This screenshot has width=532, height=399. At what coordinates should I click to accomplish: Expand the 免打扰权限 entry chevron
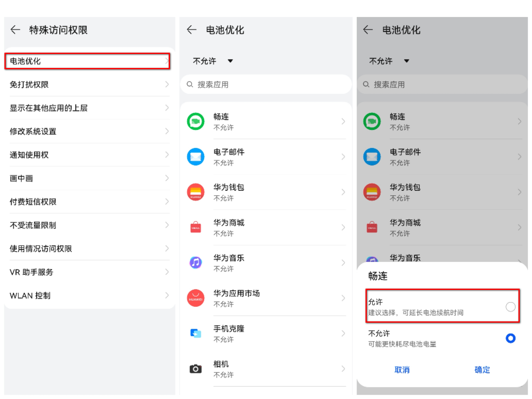tap(167, 84)
